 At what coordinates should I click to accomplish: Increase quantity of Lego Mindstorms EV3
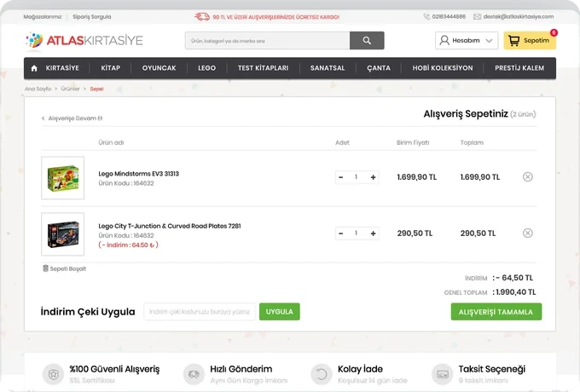click(x=373, y=177)
